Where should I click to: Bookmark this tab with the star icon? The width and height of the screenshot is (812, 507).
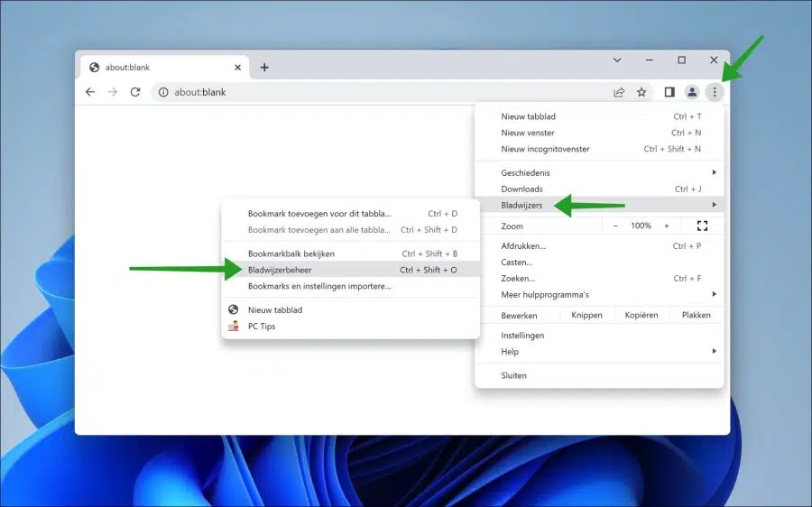click(x=641, y=92)
